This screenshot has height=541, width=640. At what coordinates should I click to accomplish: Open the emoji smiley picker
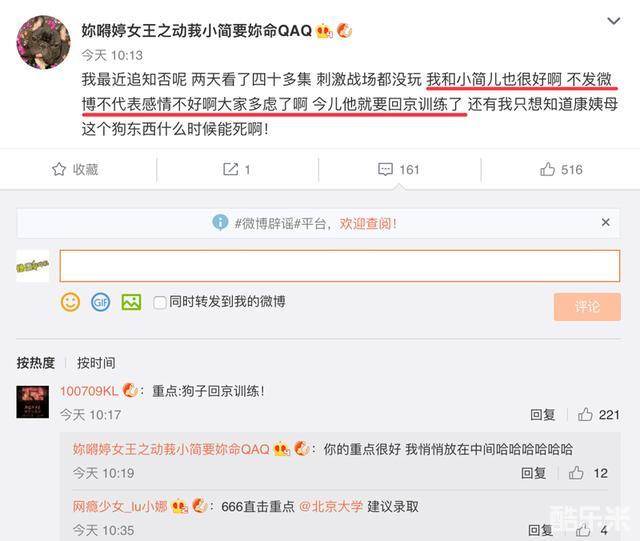pos(70,302)
